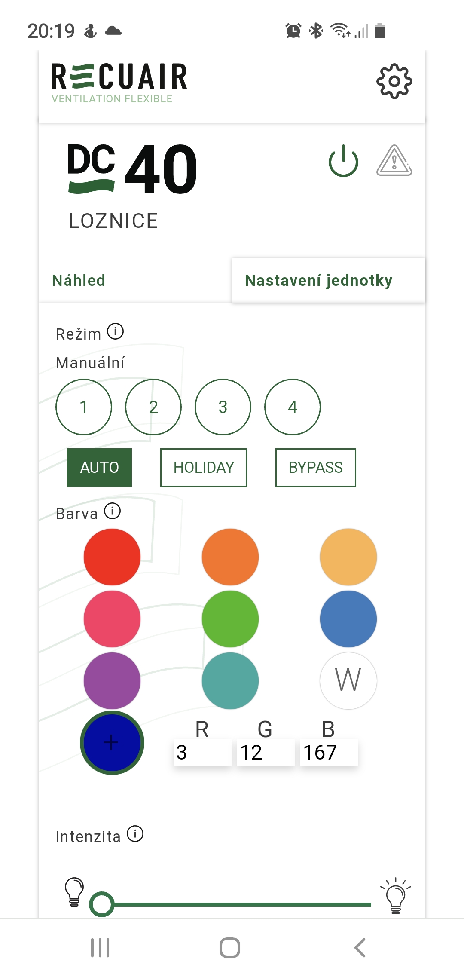The image size is (464, 980).
Task: Show info for Režim
Action: (115, 331)
